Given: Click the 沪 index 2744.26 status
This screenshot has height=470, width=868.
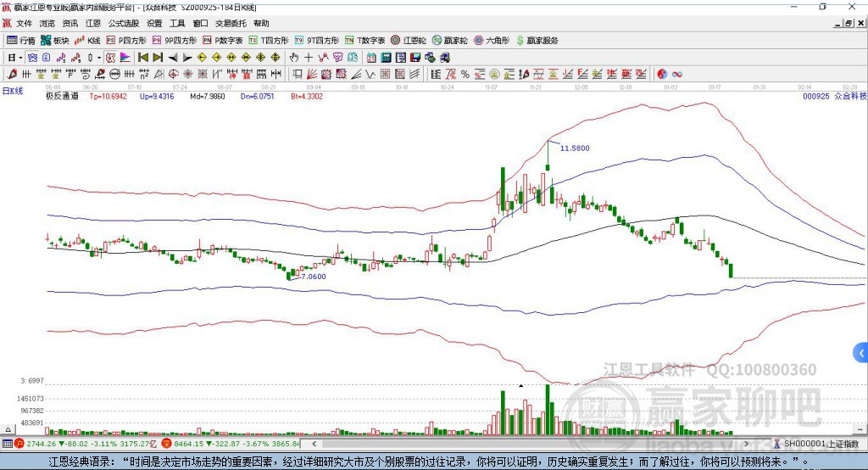Looking at the screenshot, I should coord(86,444).
